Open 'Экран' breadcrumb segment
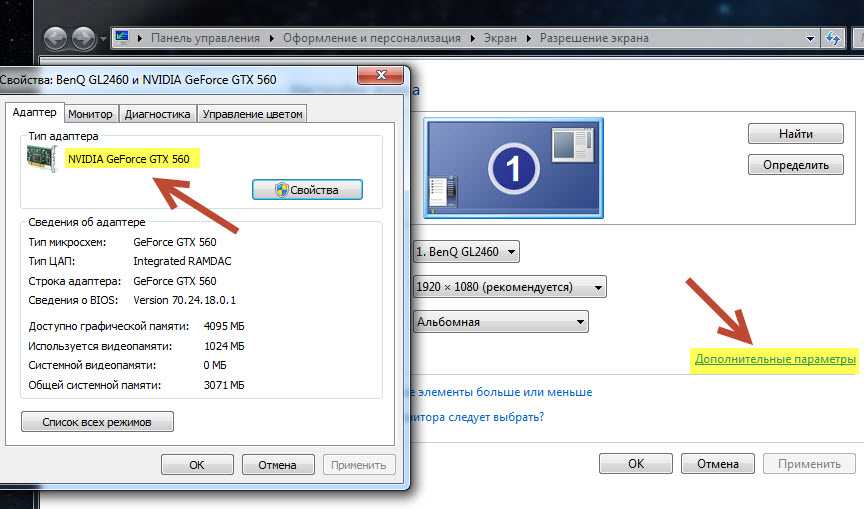This screenshot has width=864, height=509. click(x=500, y=38)
